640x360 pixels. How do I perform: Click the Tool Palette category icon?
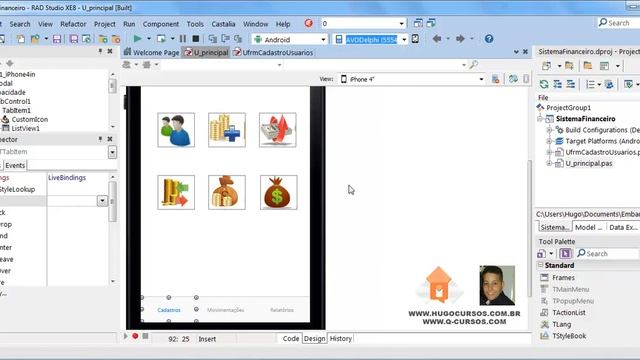(x=542, y=253)
